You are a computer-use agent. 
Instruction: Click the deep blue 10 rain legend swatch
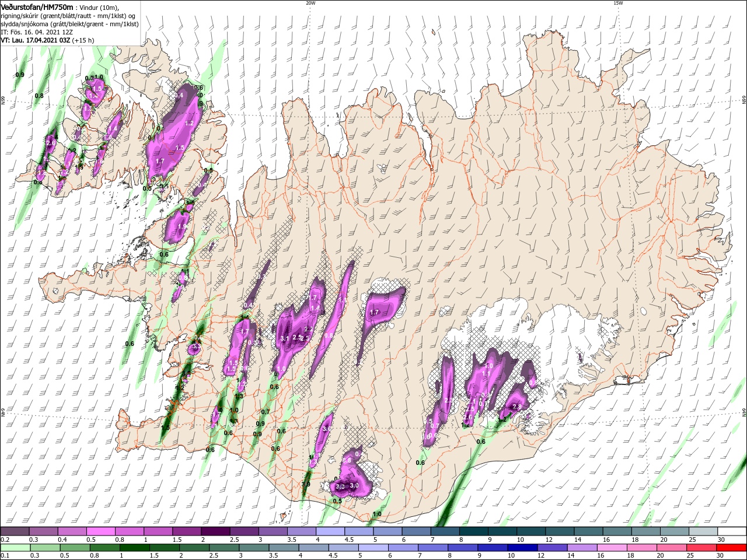pyautogui.click(x=522, y=548)
